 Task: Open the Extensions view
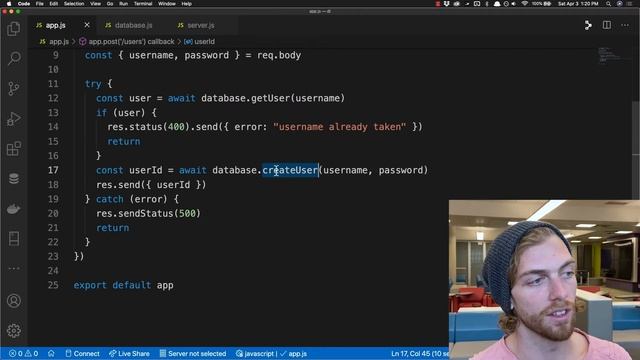click(13, 149)
